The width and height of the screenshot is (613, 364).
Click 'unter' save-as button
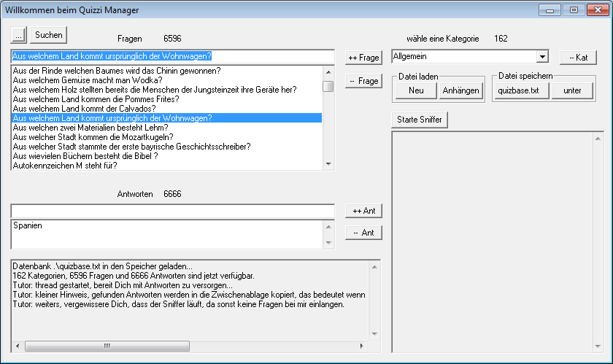[x=572, y=90]
